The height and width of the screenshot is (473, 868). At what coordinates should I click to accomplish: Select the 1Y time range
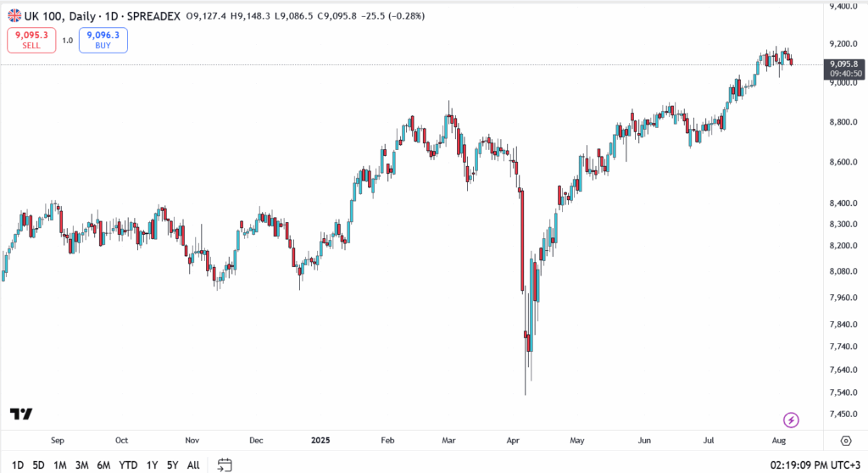(152, 465)
